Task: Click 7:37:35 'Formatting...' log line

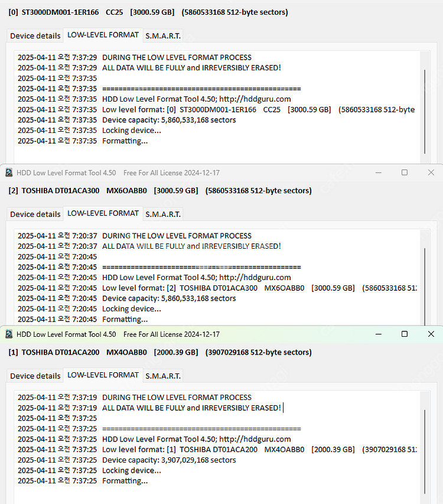Action: 83,141
